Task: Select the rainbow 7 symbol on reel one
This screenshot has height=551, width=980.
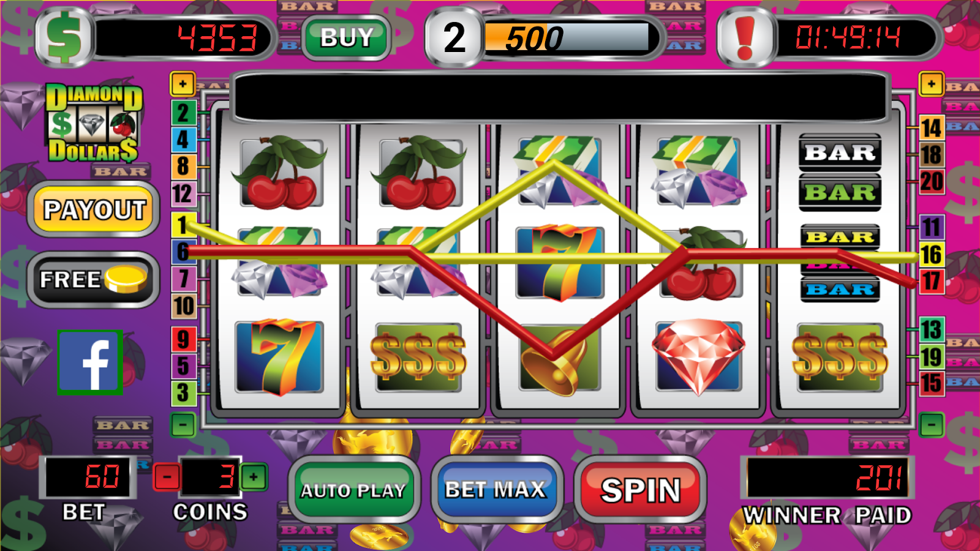Action: (x=279, y=356)
